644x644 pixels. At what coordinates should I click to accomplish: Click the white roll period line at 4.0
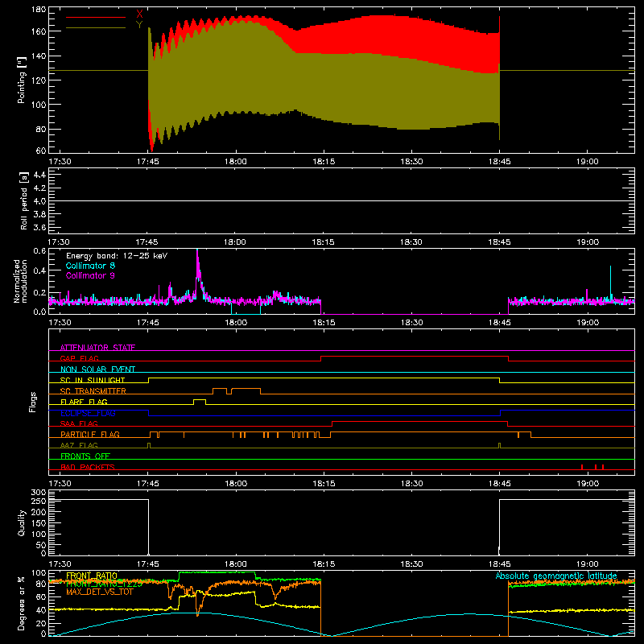point(341,200)
